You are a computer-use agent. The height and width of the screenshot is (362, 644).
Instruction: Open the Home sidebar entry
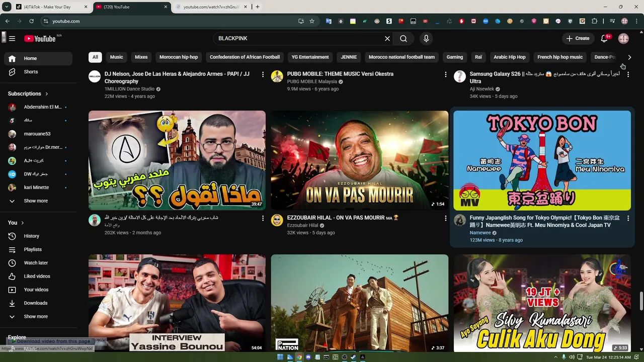(x=38, y=58)
